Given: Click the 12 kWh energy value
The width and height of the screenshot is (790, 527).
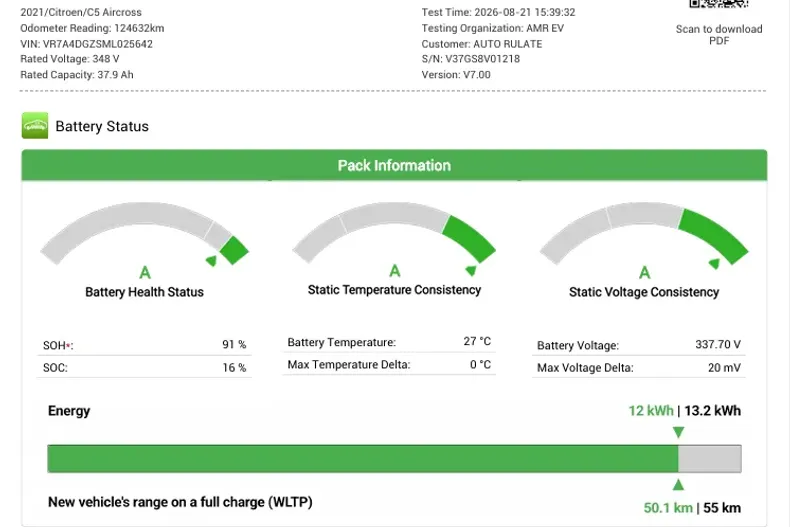Looking at the screenshot, I should pos(650,411).
